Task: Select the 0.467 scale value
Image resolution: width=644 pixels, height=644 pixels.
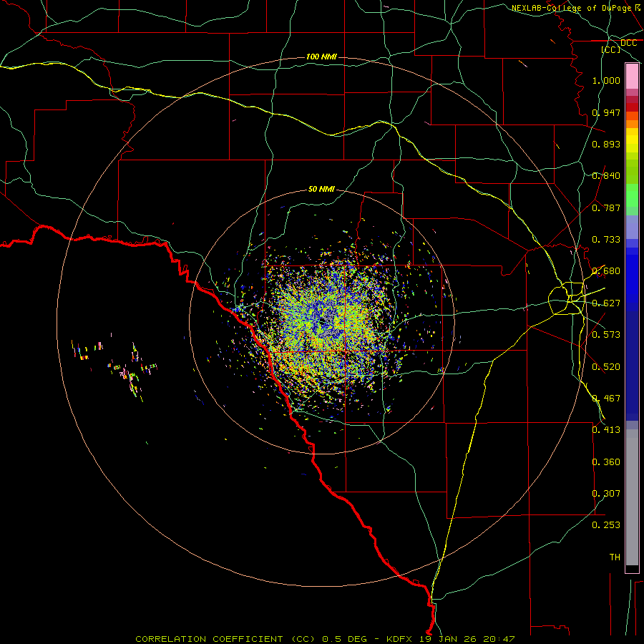Action: click(x=606, y=399)
